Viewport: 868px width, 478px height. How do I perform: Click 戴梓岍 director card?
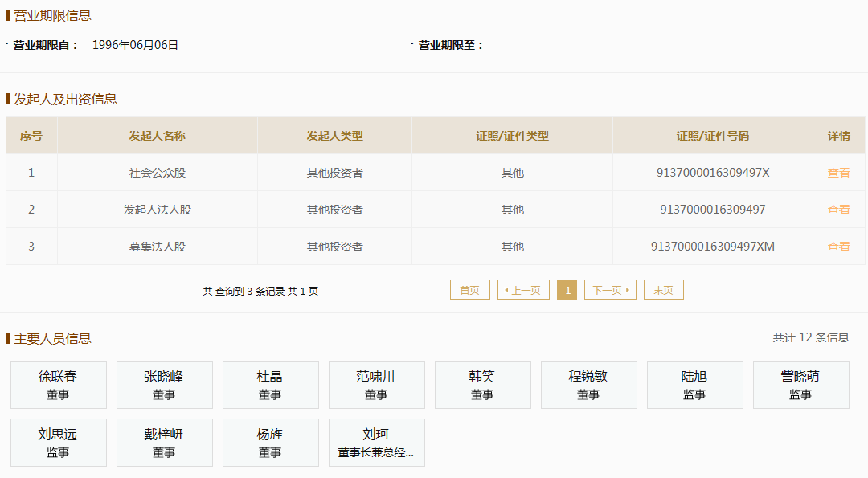click(x=165, y=443)
